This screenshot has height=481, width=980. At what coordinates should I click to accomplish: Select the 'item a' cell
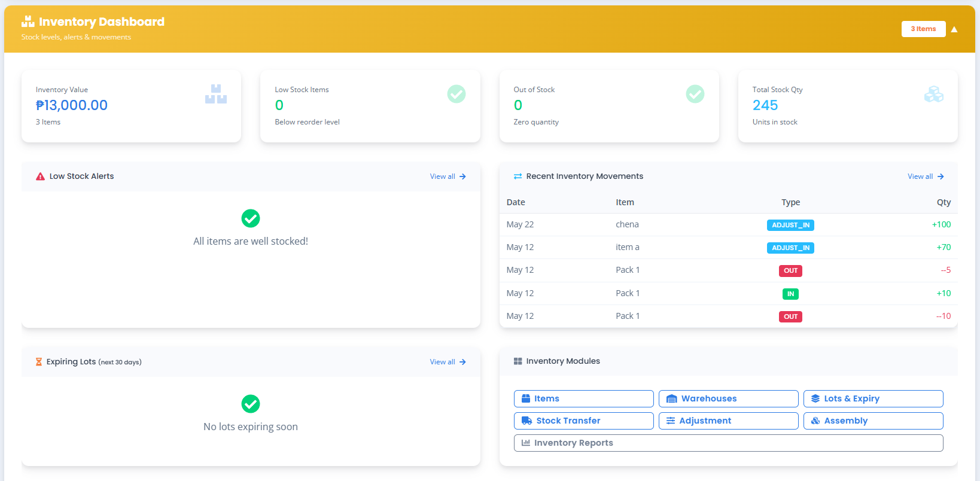(x=627, y=247)
